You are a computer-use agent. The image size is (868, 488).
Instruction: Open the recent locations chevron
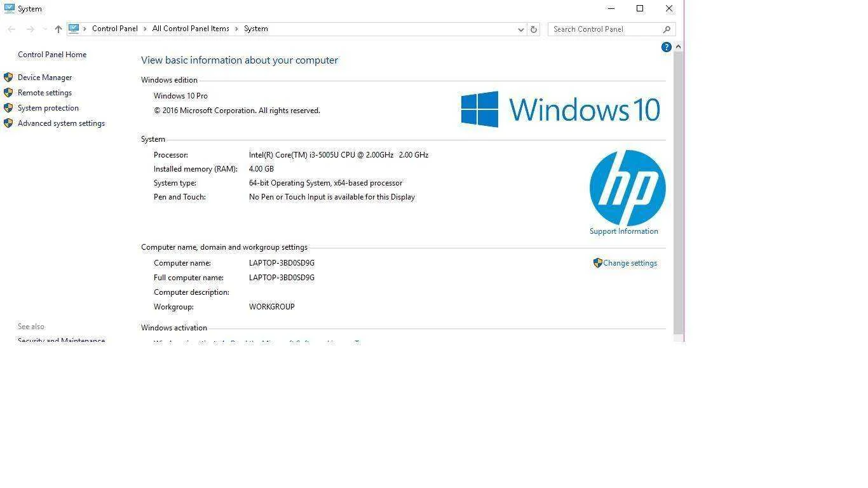[x=44, y=29]
